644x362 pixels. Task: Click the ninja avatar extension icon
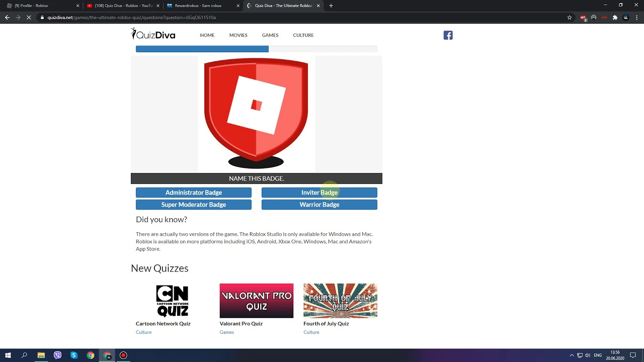pos(594,17)
